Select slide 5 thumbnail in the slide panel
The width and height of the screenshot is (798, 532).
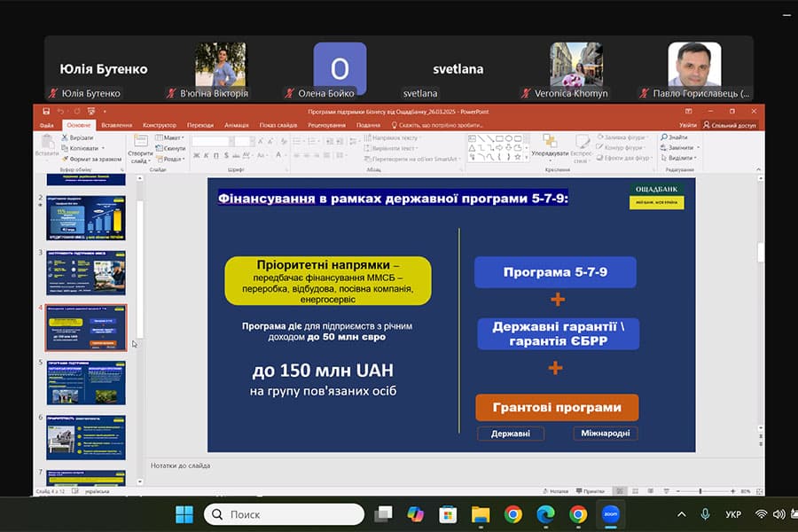[x=86, y=382]
